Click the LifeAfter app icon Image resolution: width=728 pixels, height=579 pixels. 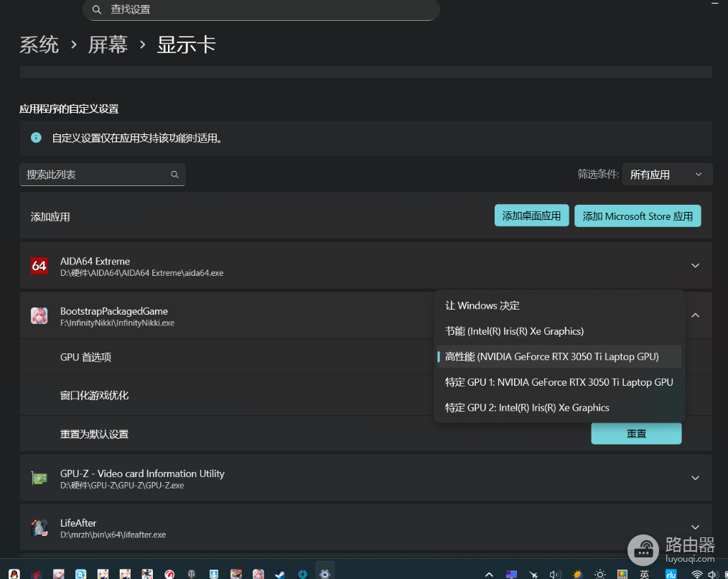point(39,527)
